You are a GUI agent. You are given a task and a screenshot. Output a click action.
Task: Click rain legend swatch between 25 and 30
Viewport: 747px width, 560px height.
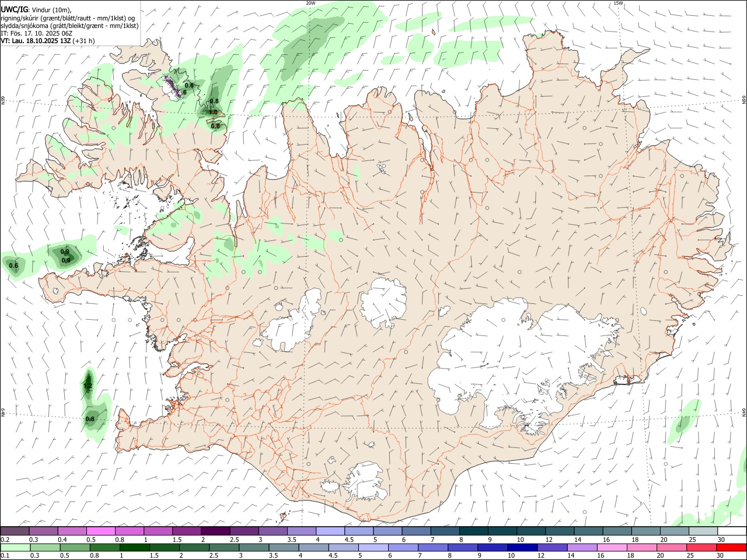701,548
